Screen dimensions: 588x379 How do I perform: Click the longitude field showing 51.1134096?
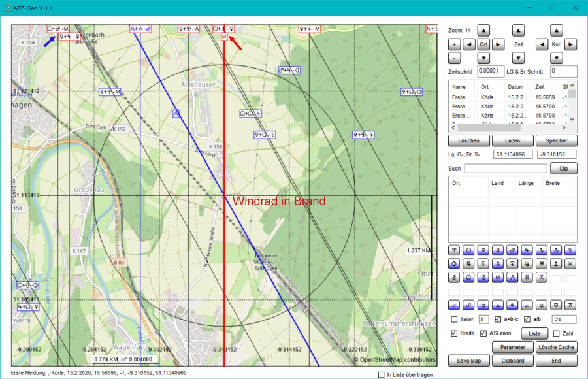[x=513, y=154]
